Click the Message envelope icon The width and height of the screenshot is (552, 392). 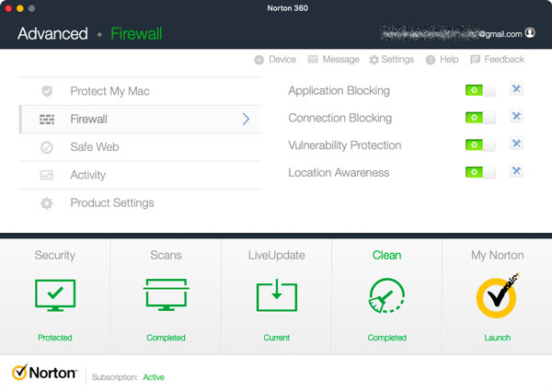coord(313,59)
